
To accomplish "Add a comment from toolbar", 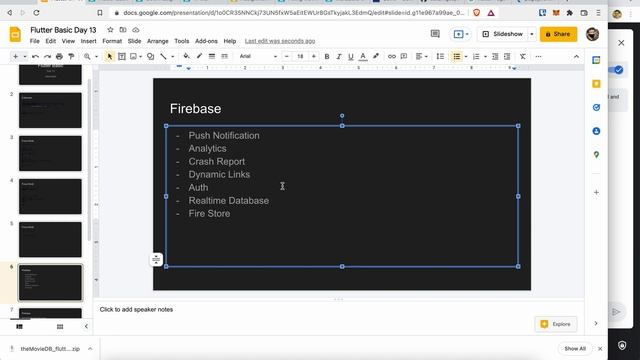I will click(x=404, y=56).
